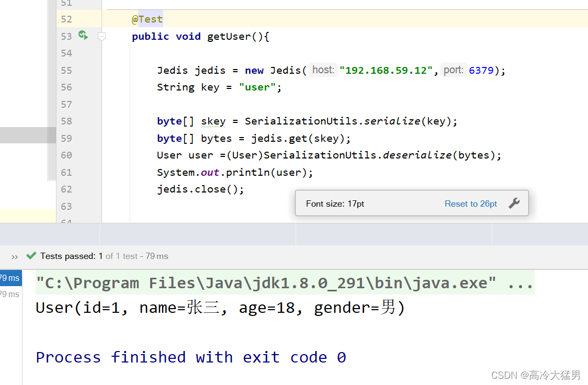Collapse the getUser method using the fold marker
The image size is (588, 385).
pyautogui.click(x=101, y=36)
